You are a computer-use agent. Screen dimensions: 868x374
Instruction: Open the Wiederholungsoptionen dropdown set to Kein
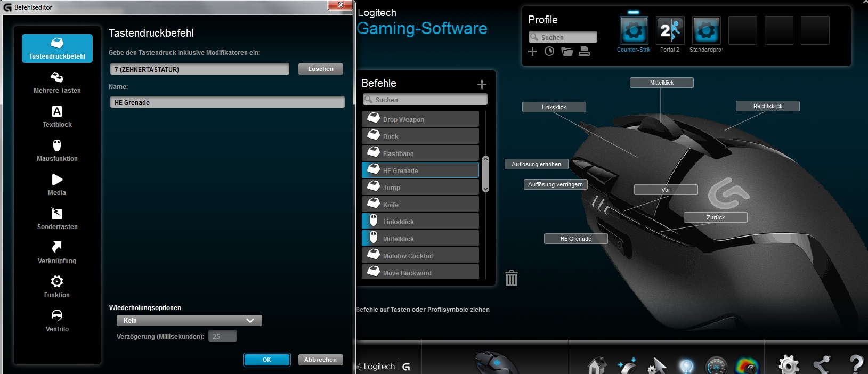(x=189, y=320)
